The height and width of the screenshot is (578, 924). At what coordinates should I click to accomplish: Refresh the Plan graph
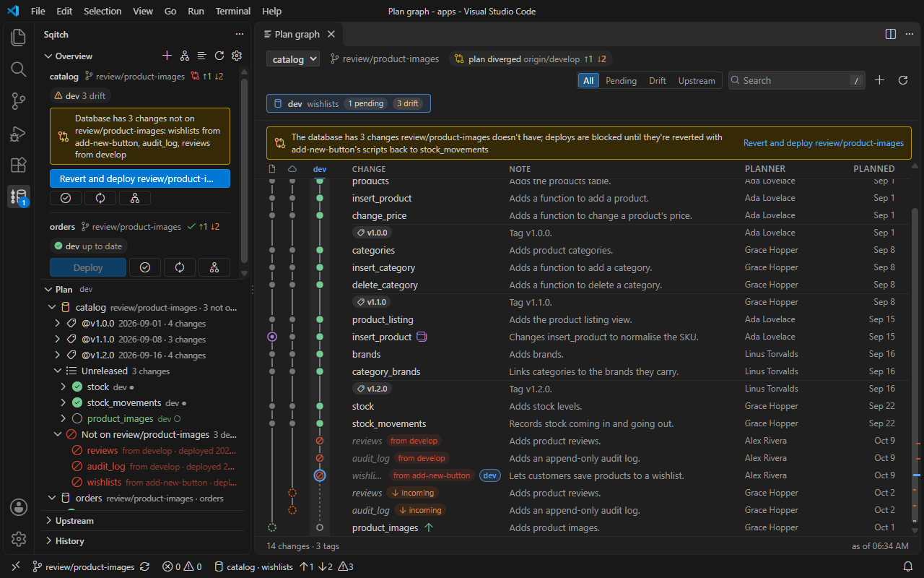tap(902, 80)
